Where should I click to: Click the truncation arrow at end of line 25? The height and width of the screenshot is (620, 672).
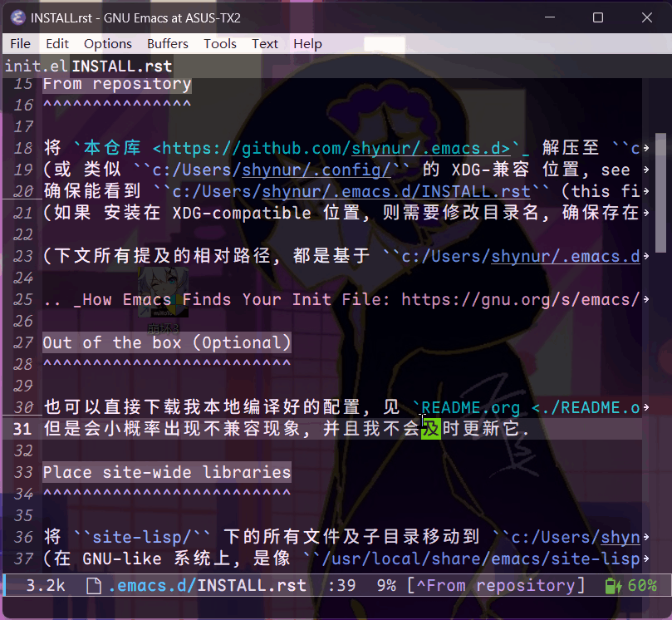[646, 299]
